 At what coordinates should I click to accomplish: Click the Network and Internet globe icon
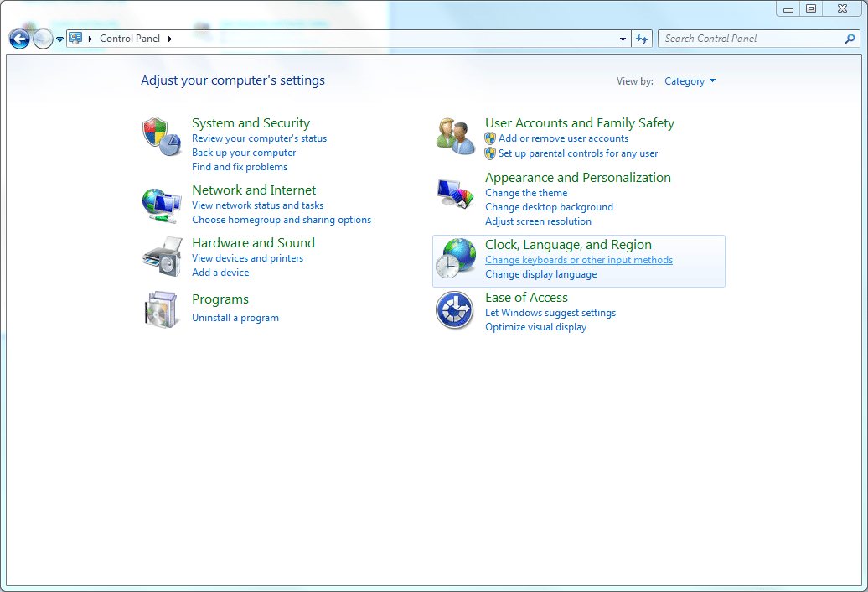162,205
